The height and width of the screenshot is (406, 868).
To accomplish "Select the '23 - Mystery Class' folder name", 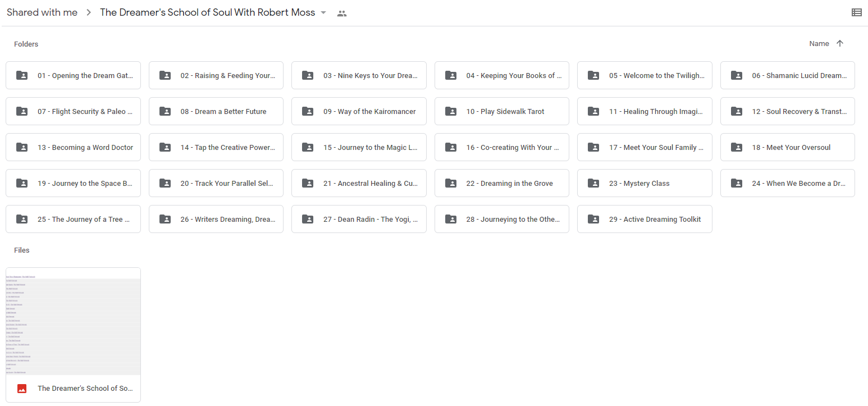I will (639, 184).
